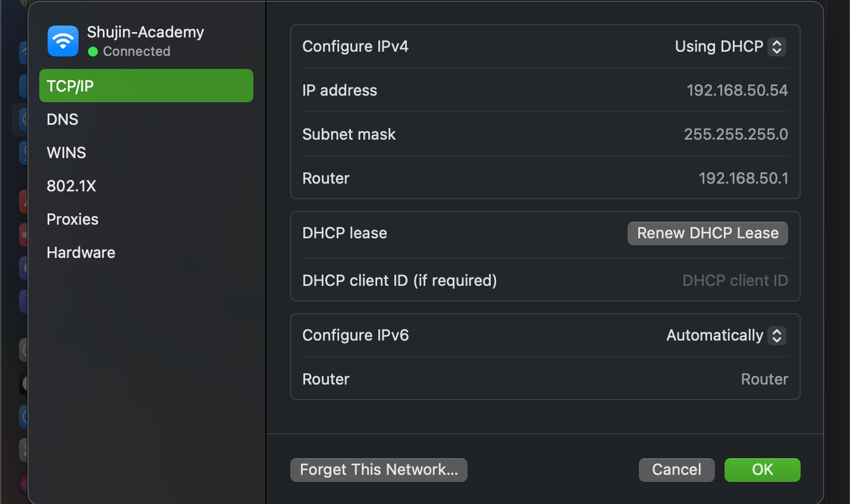Click the blue Wi-Fi icon beside Shujin-Academy
850x504 pixels.
(x=64, y=40)
